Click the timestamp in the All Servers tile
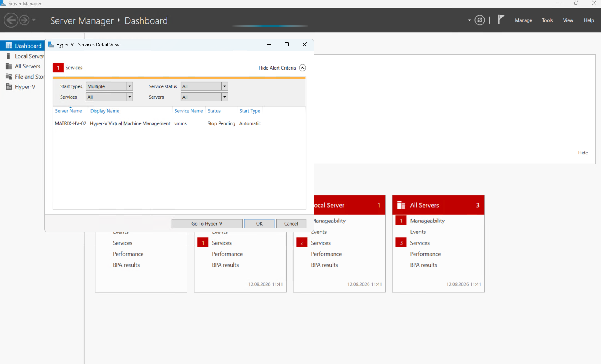This screenshot has height=364, width=601. pos(463,284)
